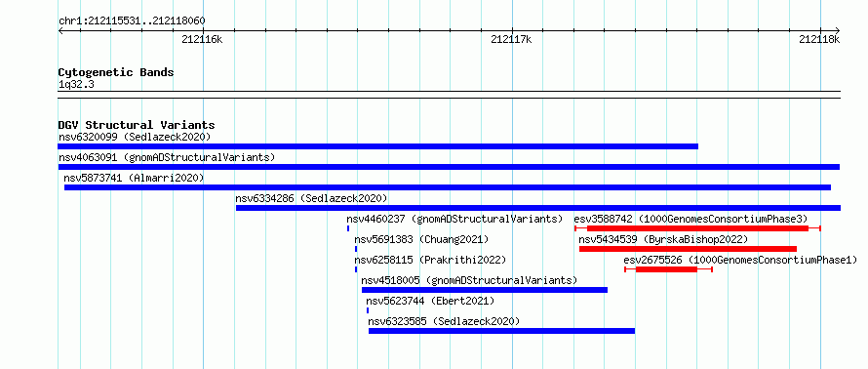Click the nsv5434539 (ByrskaBishop2022) label

point(663,239)
